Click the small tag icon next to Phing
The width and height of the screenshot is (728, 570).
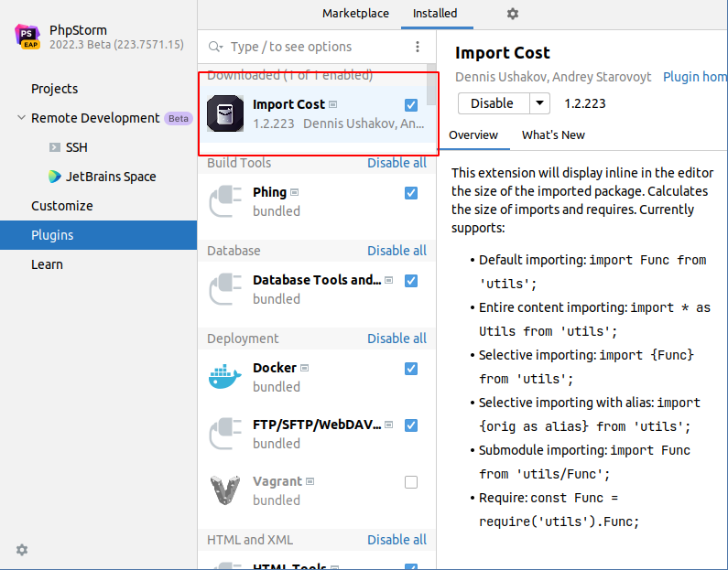[x=294, y=192]
